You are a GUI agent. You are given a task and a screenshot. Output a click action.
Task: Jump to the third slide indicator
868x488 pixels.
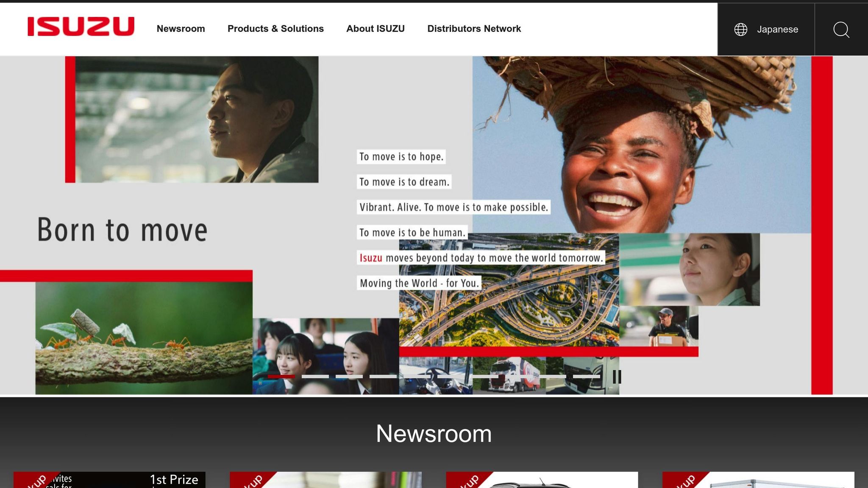349,376
